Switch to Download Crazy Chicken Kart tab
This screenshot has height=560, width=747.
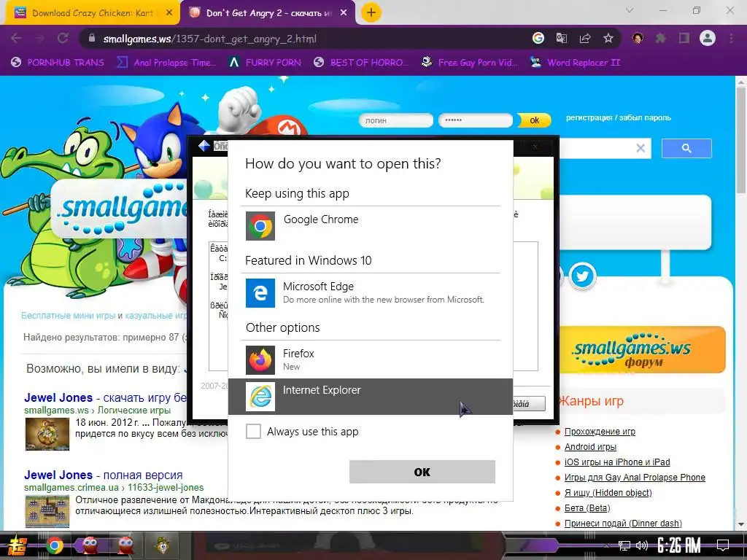[x=92, y=13]
